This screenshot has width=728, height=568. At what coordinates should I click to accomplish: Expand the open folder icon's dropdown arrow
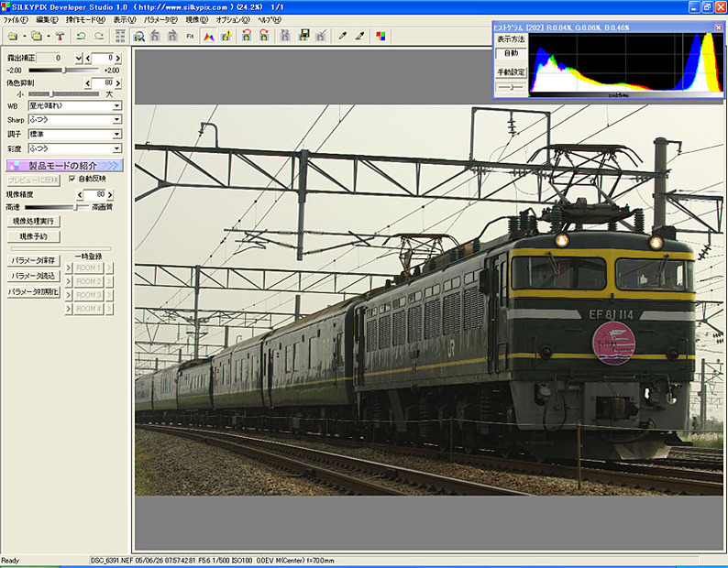coord(49,37)
